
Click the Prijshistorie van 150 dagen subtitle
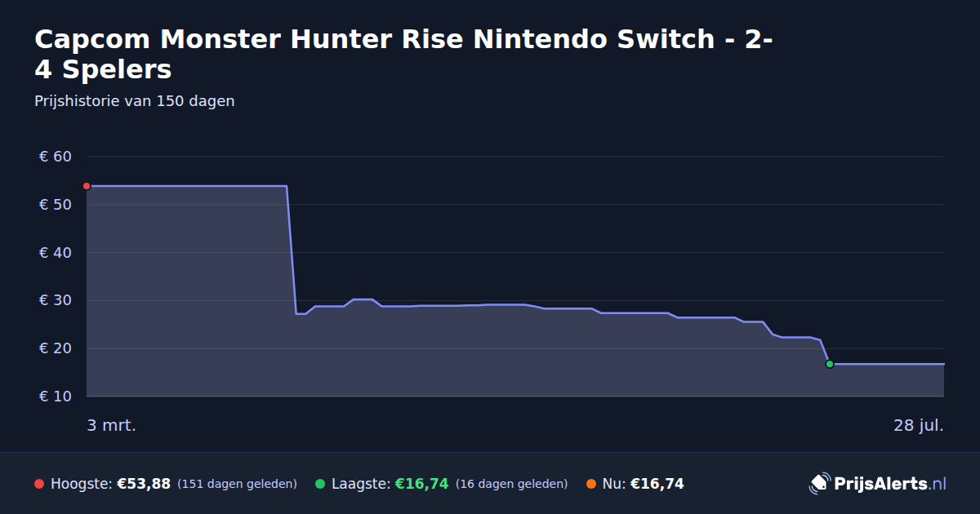click(135, 101)
